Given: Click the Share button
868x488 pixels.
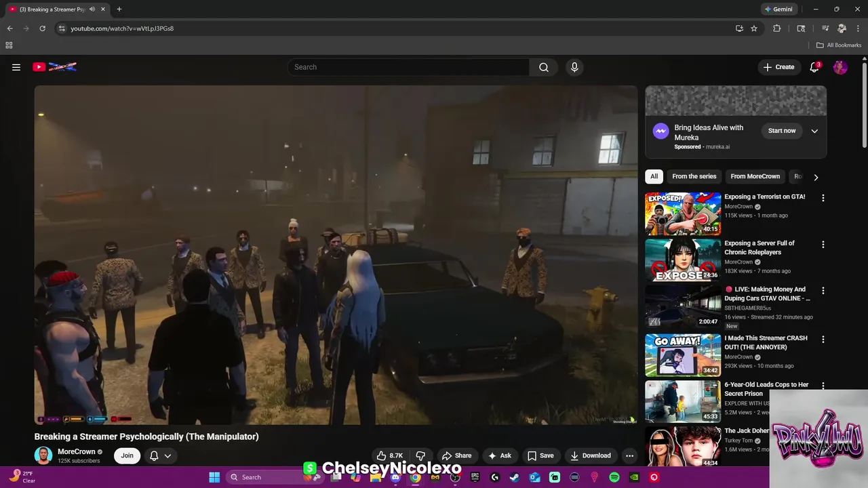Looking at the screenshot, I should [456, 455].
